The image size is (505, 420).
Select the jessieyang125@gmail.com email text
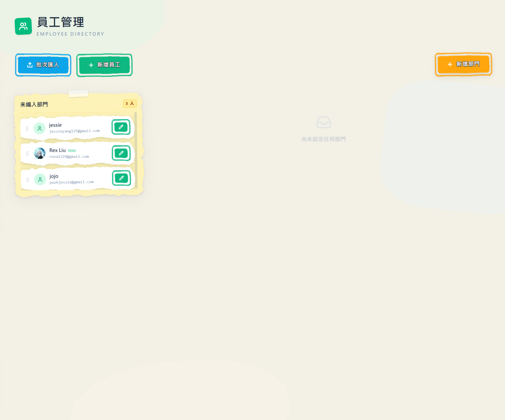tap(74, 131)
